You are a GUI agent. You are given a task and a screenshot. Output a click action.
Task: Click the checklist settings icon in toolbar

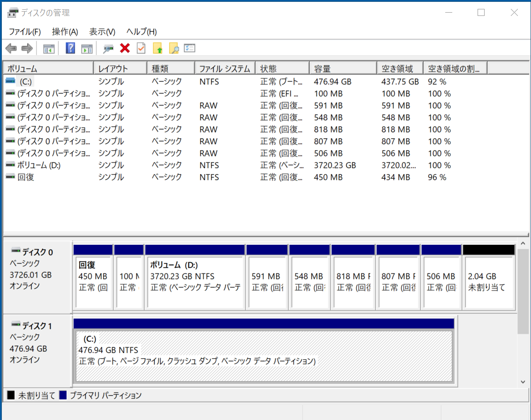(190, 48)
